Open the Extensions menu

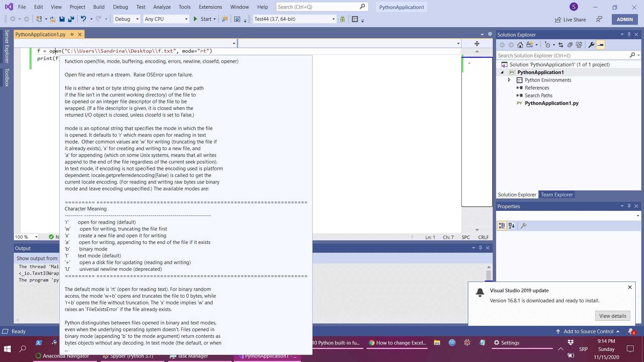click(210, 7)
